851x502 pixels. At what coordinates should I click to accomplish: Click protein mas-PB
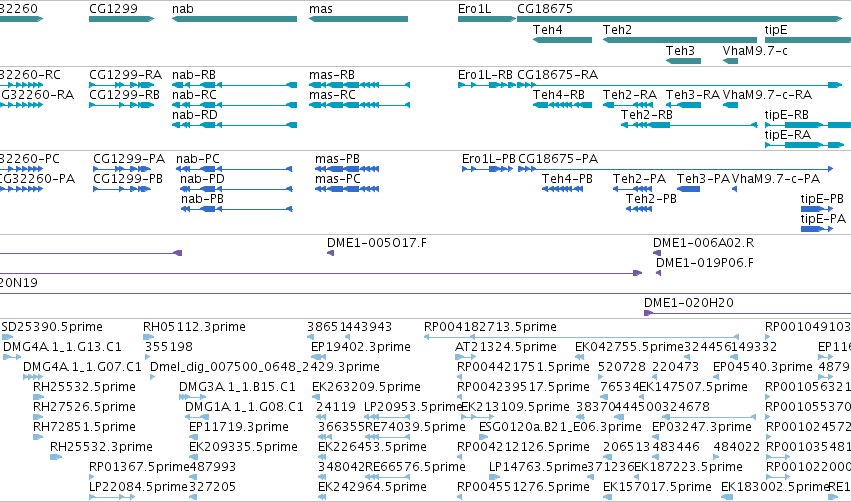pos(347,169)
